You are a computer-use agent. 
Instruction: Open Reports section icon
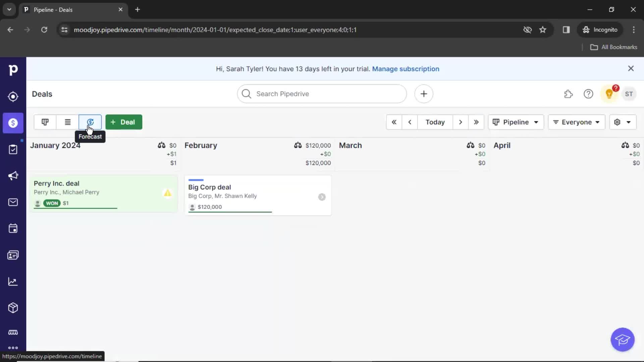(x=13, y=281)
